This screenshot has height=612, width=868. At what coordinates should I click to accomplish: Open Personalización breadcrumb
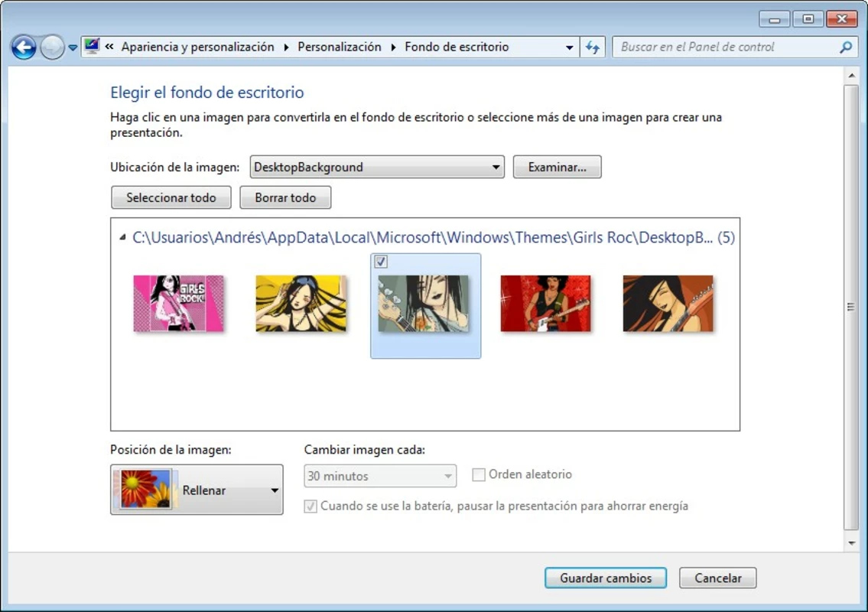[340, 47]
